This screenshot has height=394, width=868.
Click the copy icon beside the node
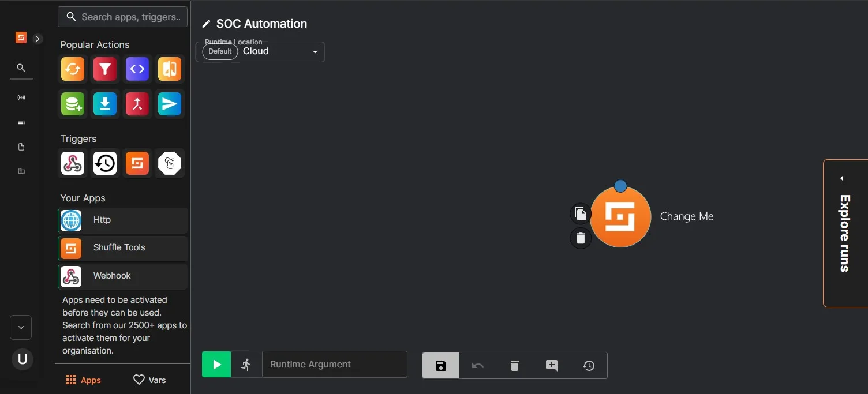[581, 215]
